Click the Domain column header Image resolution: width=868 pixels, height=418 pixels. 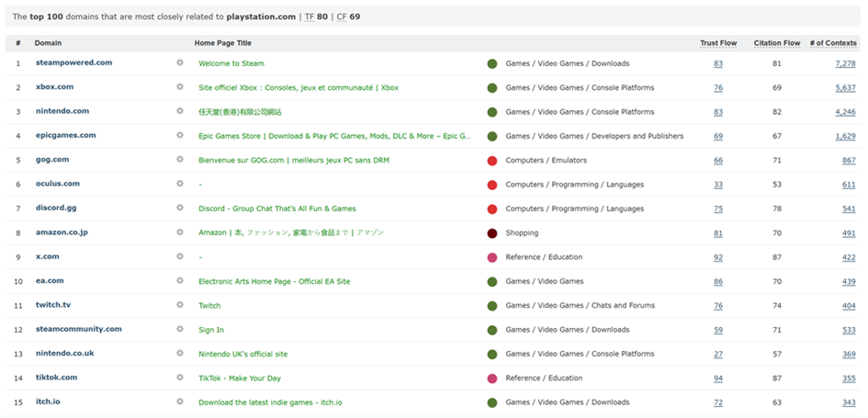pyautogui.click(x=48, y=43)
